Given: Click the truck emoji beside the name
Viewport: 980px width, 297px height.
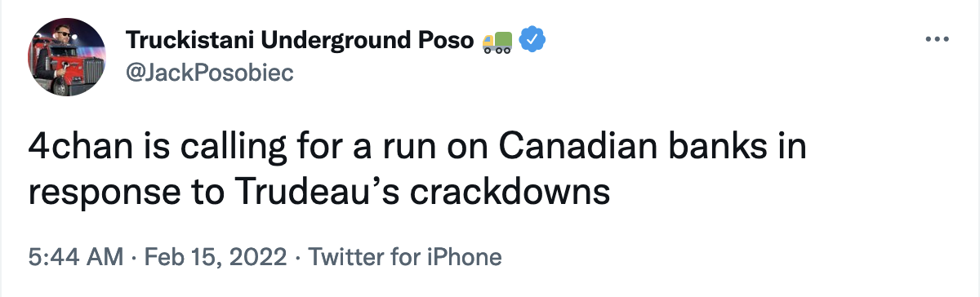Looking at the screenshot, I should pyautogui.click(x=497, y=40).
